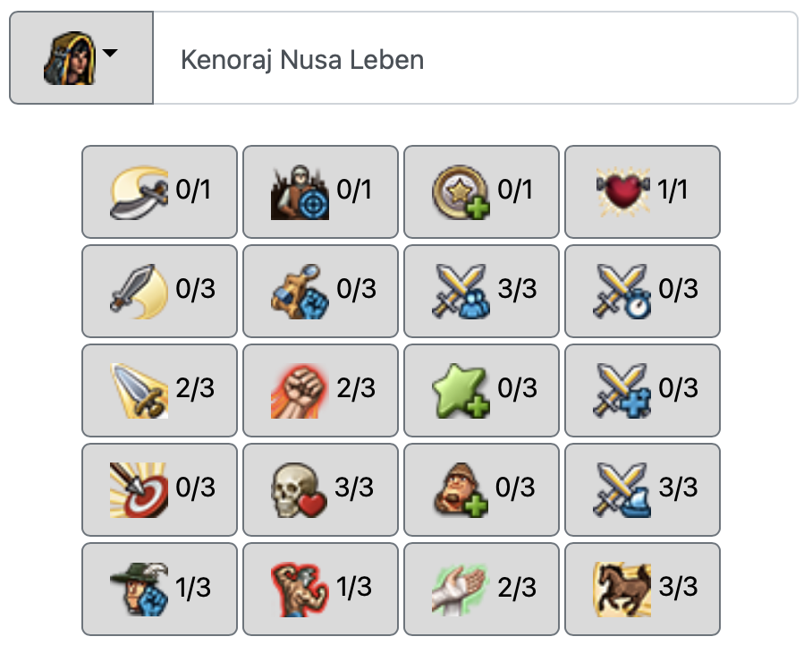The width and height of the screenshot is (812, 662).
Task: Select the sword slash skill 0/3
Action: click(x=159, y=290)
